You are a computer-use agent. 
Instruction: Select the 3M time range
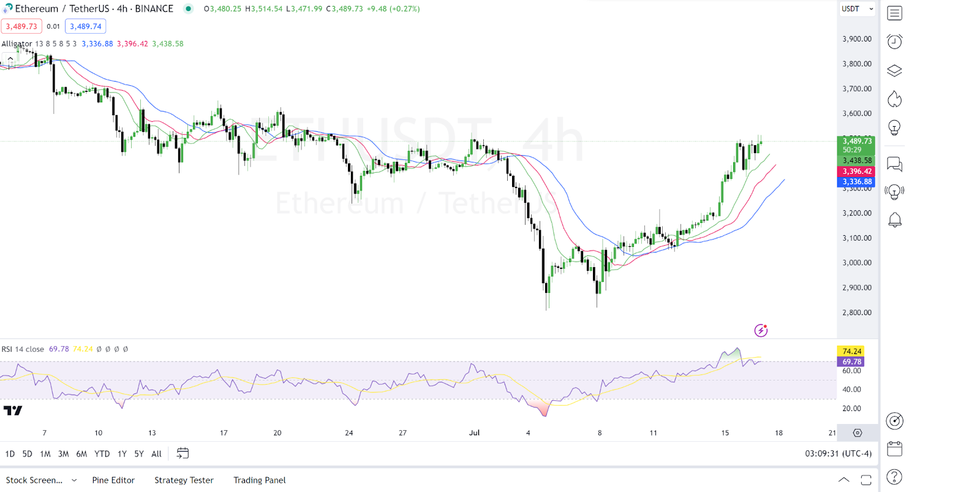pos(63,454)
